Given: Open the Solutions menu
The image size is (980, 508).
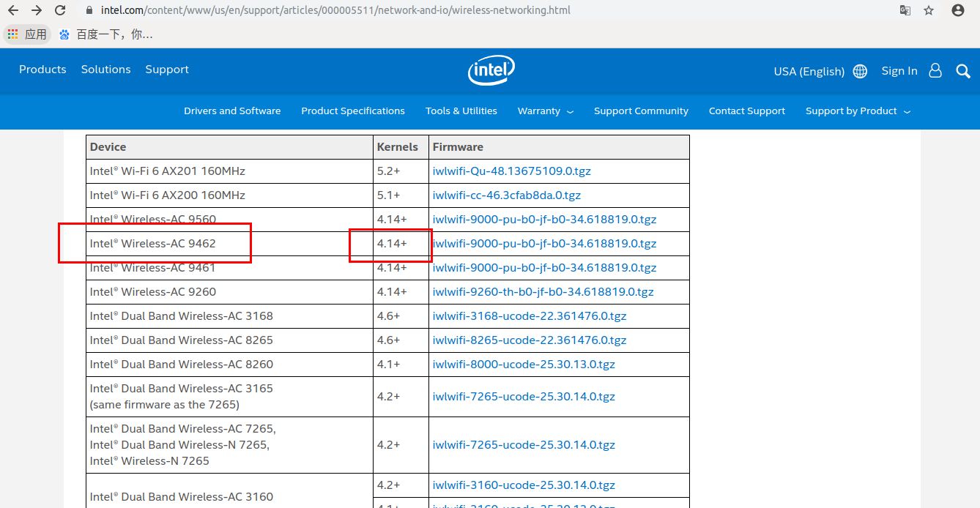Looking at the screenshot, I should pyautogui.click(x=106, y=70).
